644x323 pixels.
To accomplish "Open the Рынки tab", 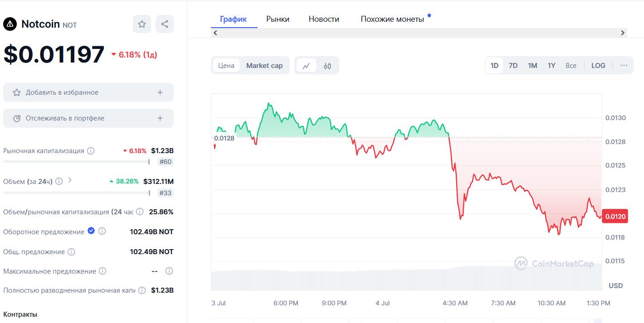I will (x=278, y=19).
